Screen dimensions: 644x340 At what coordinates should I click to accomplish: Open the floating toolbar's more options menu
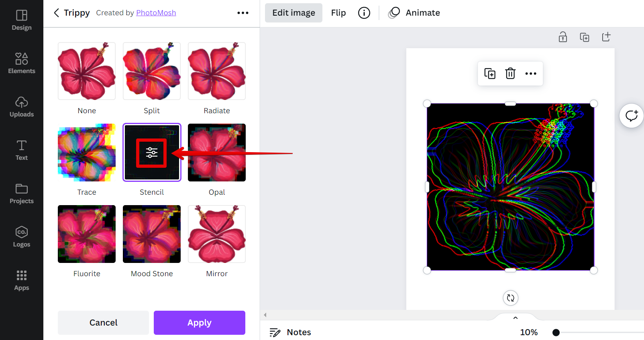point(531,73)
